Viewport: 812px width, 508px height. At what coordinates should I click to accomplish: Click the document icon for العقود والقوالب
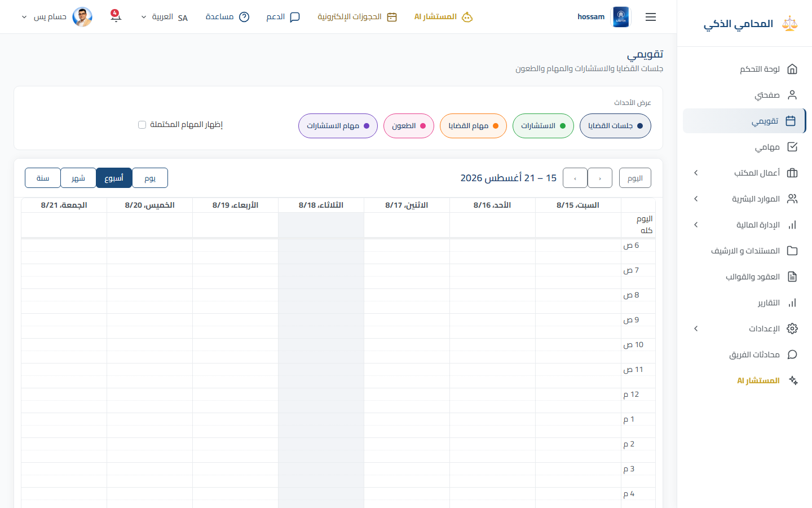click(792, 277)
